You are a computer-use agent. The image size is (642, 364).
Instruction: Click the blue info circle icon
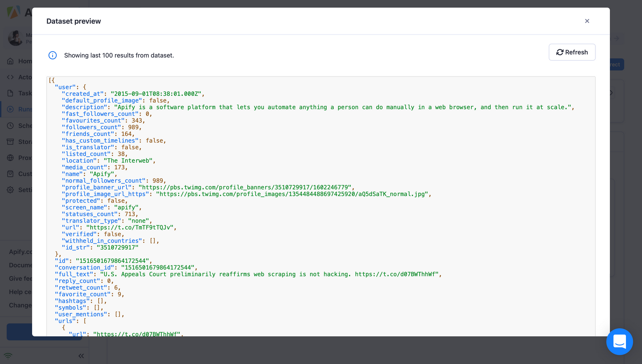click(x=53, y=55)
